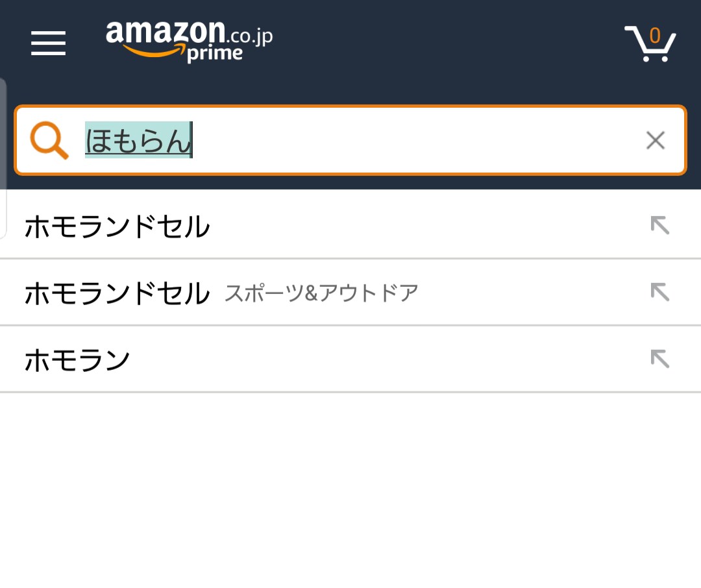Tap the orange cart item count 0
Image resolution: width=701 pixels, height=588 pixels.
(x=654, y=35)
